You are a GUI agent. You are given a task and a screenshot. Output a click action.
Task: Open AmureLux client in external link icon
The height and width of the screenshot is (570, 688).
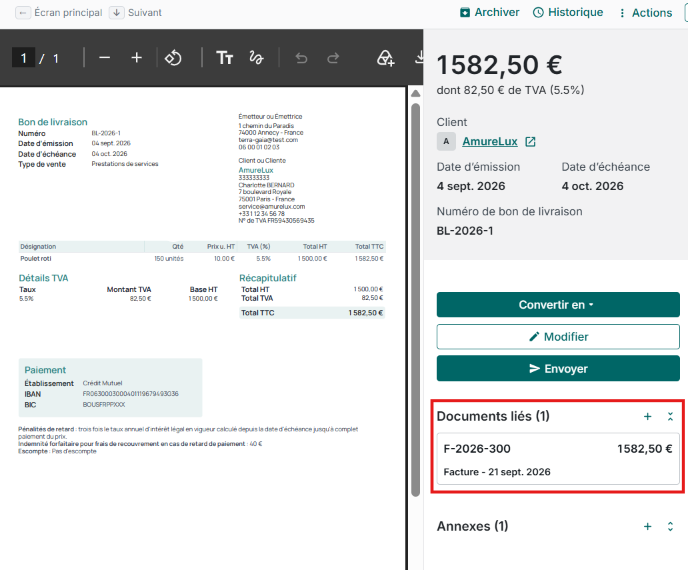530,141
